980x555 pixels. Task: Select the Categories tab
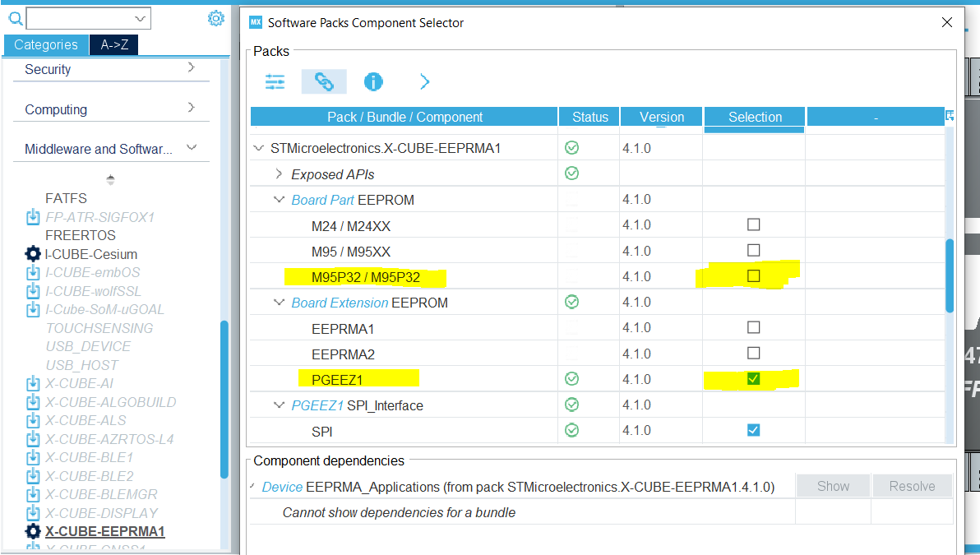[46, 45]
